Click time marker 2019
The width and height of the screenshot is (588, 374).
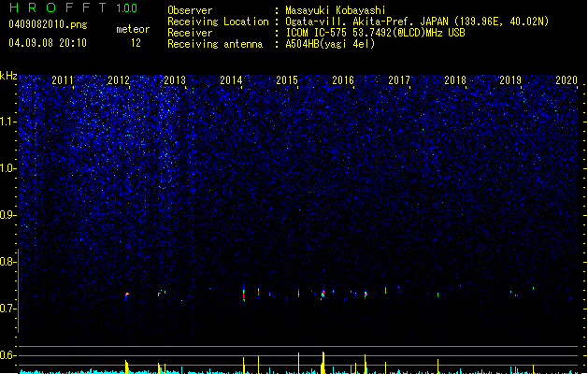[510, 80]
